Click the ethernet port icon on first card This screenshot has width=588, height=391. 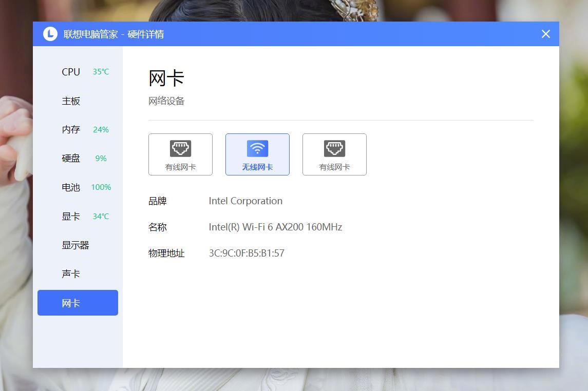(180, 148)
